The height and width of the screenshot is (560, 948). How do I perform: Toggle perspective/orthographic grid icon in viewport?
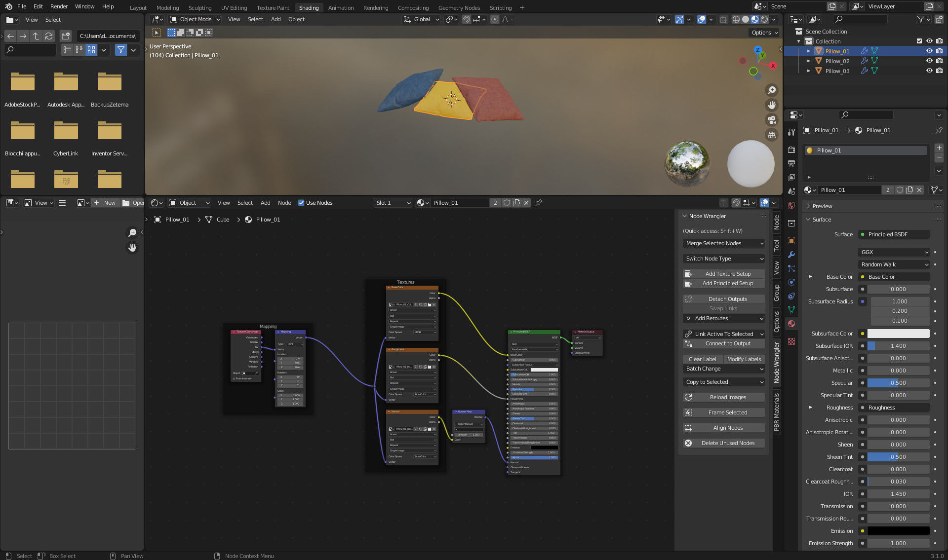[771, 135]
